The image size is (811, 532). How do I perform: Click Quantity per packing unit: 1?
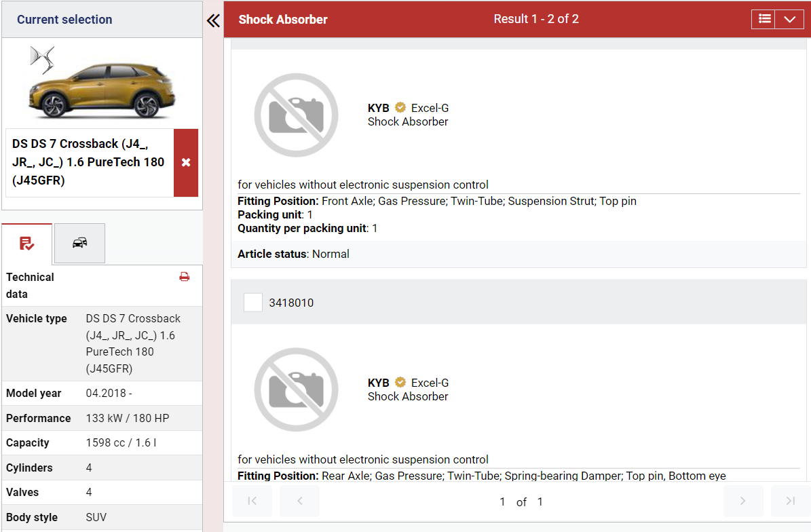pos(307,228)
